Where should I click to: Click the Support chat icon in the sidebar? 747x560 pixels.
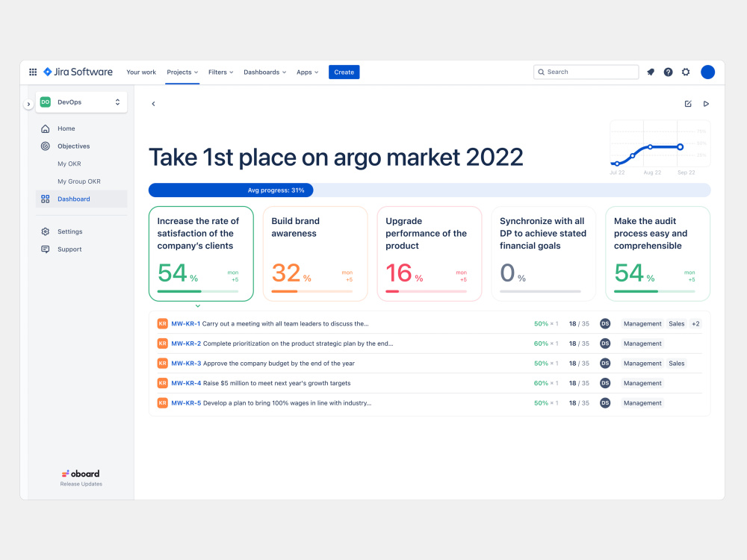tap(46, 249)
